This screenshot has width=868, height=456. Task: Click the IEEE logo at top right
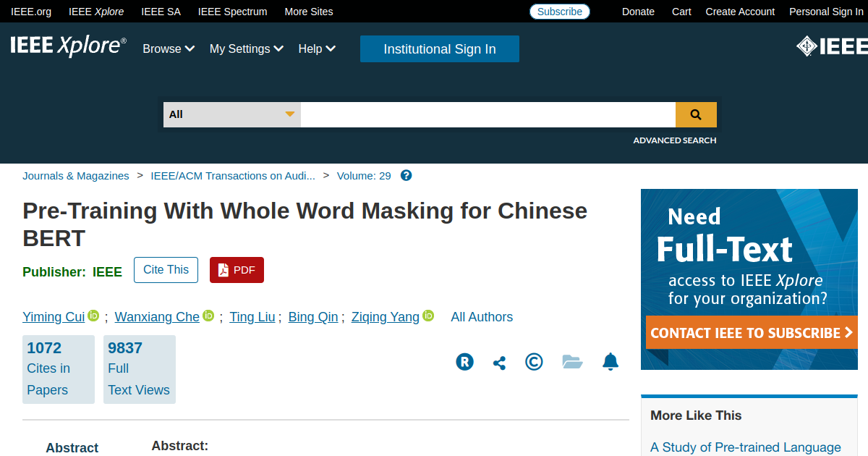[832, 46]
